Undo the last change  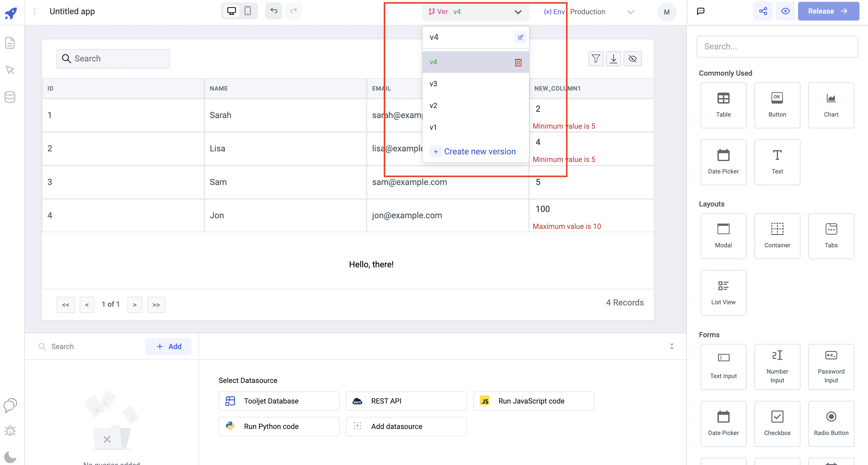273,11
